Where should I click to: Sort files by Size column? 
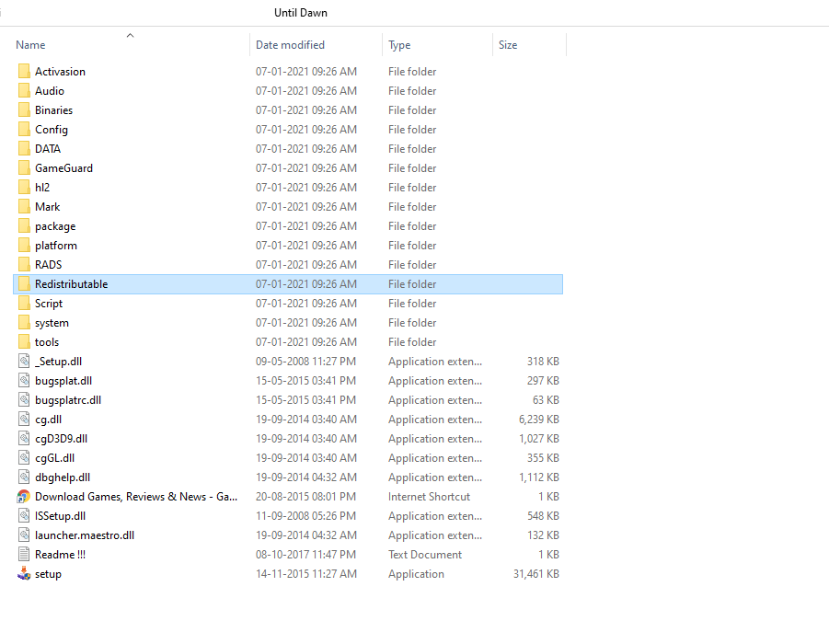coord(508,45)
